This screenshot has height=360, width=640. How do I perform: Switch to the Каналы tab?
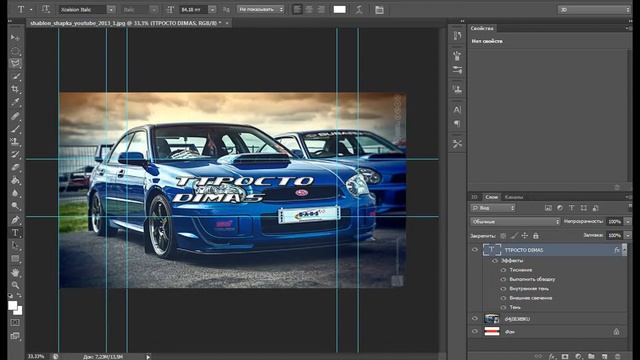513,197
